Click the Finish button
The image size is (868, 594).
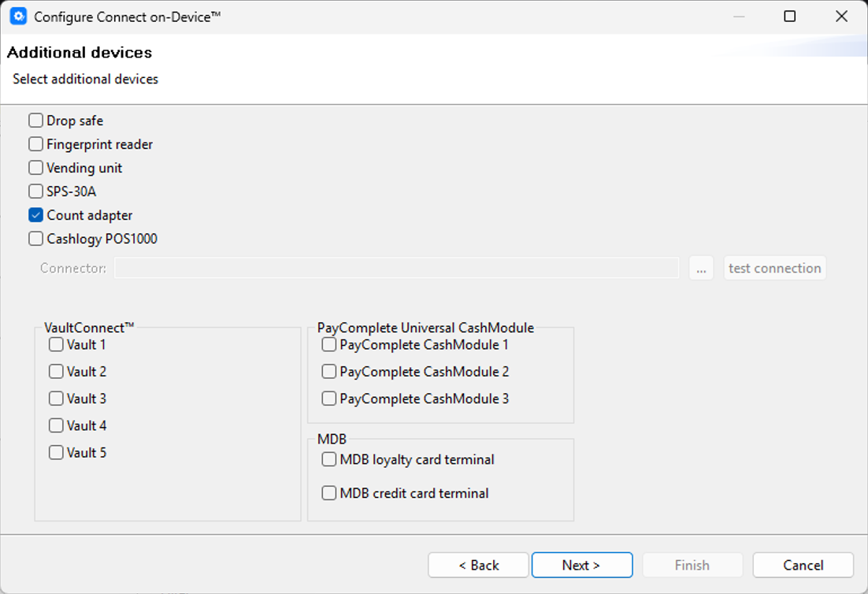[692, 565]
